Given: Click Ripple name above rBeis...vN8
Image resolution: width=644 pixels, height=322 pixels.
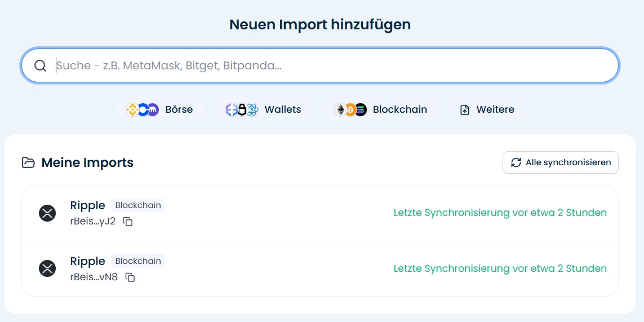Looking at the screenshot, I should tap(87, 261).
